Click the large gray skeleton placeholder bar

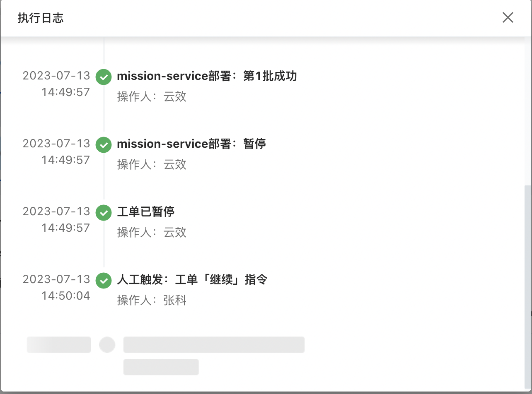click(213, 344)
